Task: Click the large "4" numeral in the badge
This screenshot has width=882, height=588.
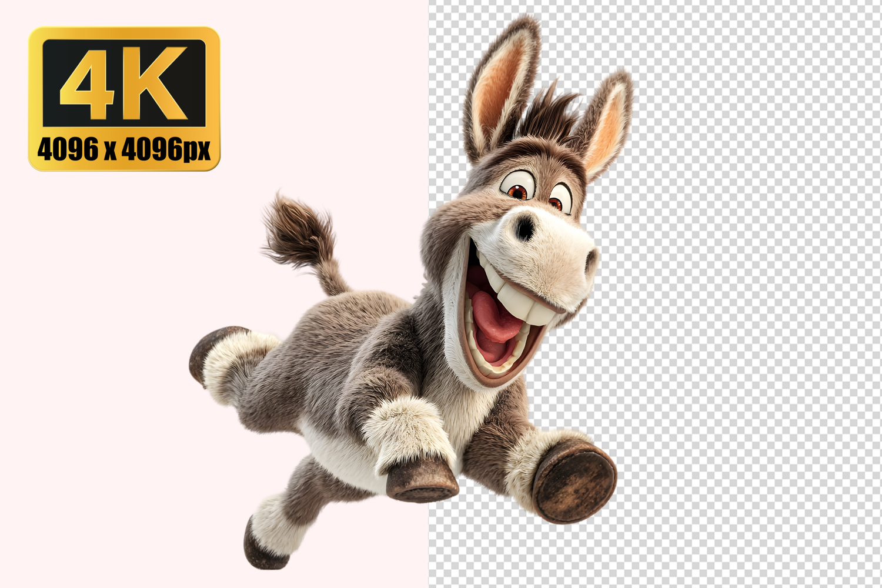Action: (x=87, y=82)
